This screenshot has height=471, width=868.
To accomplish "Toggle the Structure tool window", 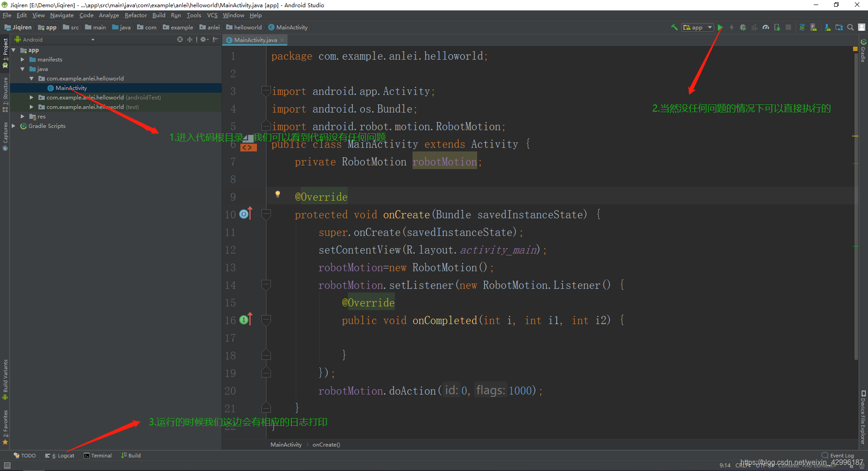I will coord(5,94).
